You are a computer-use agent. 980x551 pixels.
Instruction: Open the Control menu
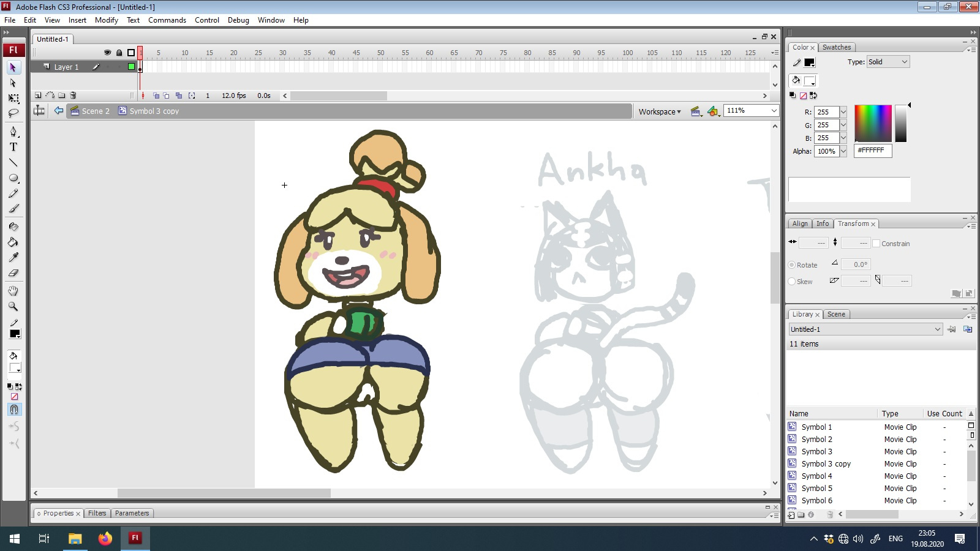[x=207, y=20]
